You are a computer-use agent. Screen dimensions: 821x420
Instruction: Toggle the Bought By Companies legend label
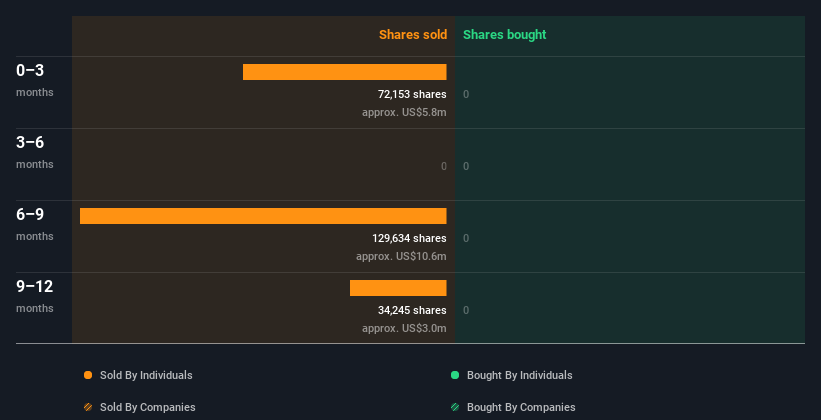click(521, 407)
